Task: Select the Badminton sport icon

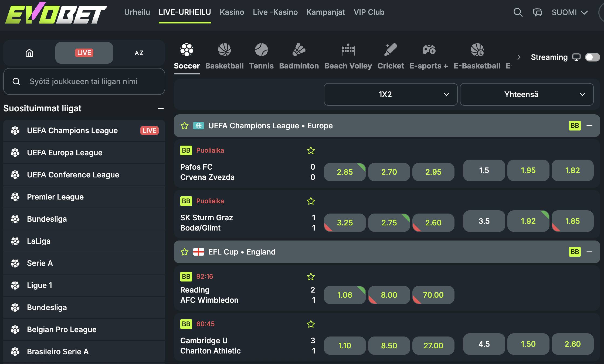Action: click(x=299, y=50)
